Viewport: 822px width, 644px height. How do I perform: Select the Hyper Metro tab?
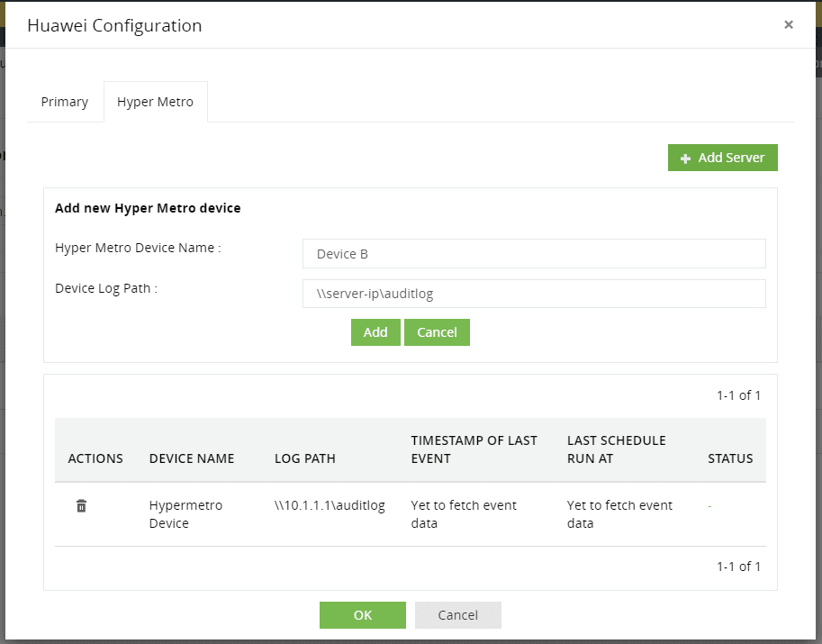[x=155, y=102]
